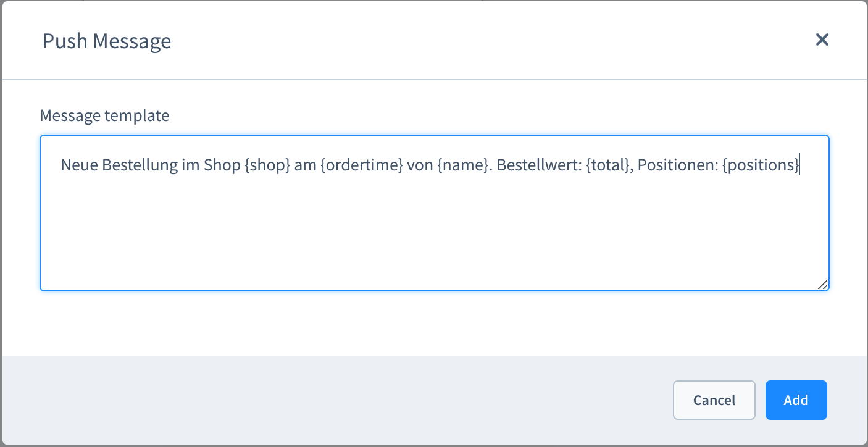Image resolution: width=868 pixels, height=447 pixels.
Task: Click the word von in the template
Action: 420,165
